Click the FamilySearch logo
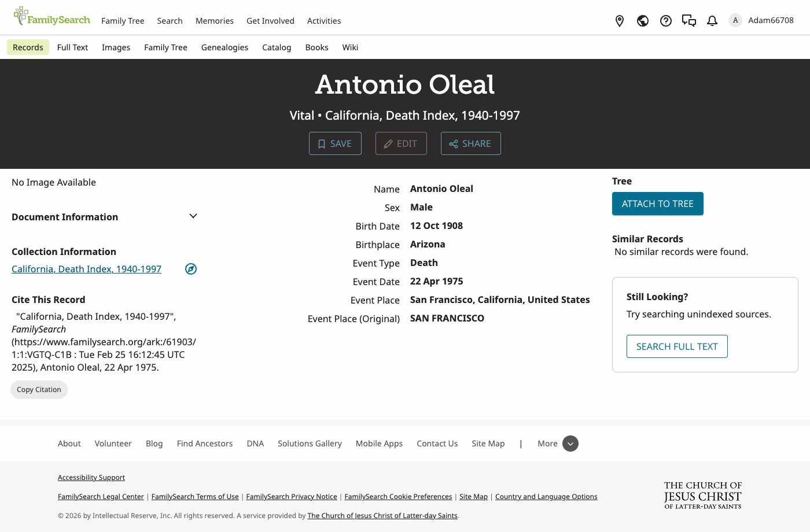Screen dimensions: 810x532 [x=52, y=17]
